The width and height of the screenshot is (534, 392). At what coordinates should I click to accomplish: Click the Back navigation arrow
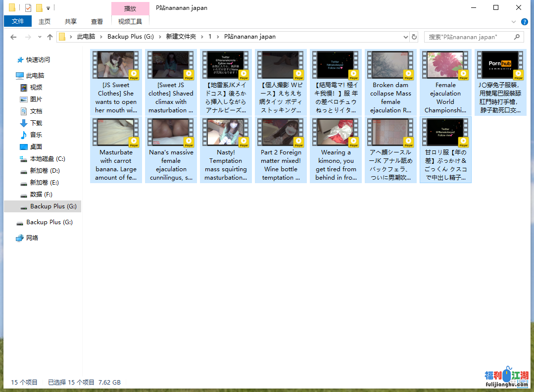click(x=13, y=37)
